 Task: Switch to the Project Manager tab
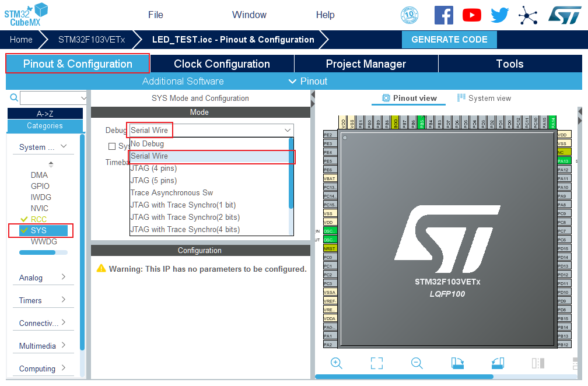point(366,64)
